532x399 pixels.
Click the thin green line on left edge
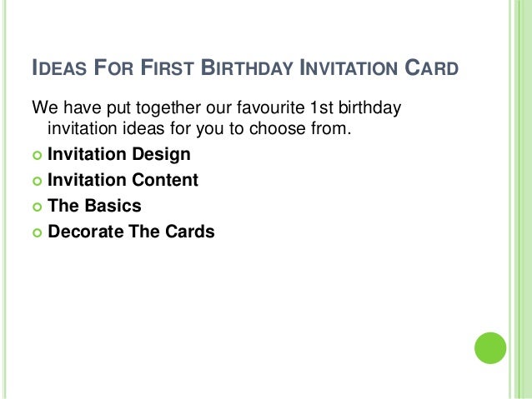5,199
